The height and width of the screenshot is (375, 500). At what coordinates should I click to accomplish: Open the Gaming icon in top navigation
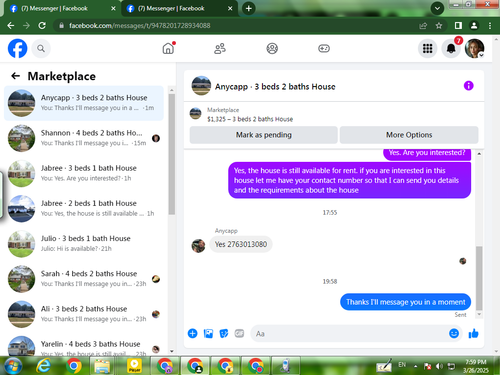[x=324, y=49]
